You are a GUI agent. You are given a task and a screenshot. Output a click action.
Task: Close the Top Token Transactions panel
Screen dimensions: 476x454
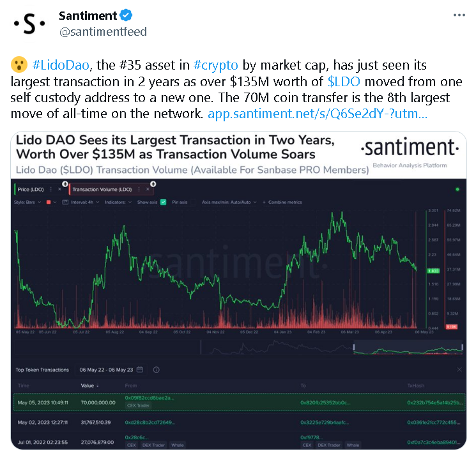coord(459,369)
